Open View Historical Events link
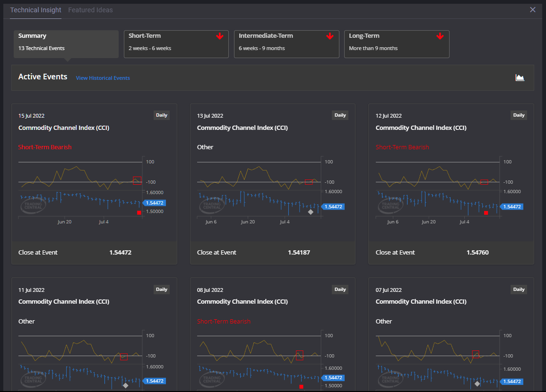Screen dimensions: 546x392 click(x=103, y=78)
